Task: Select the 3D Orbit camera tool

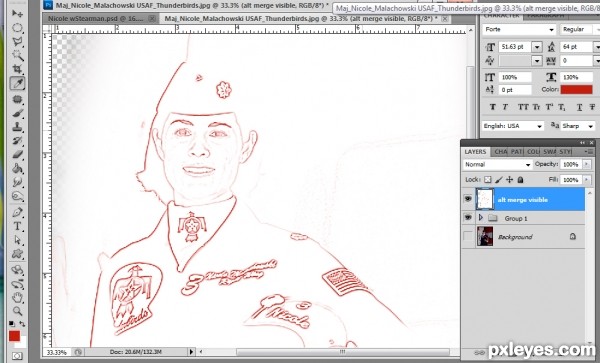Action: [17, 284]
